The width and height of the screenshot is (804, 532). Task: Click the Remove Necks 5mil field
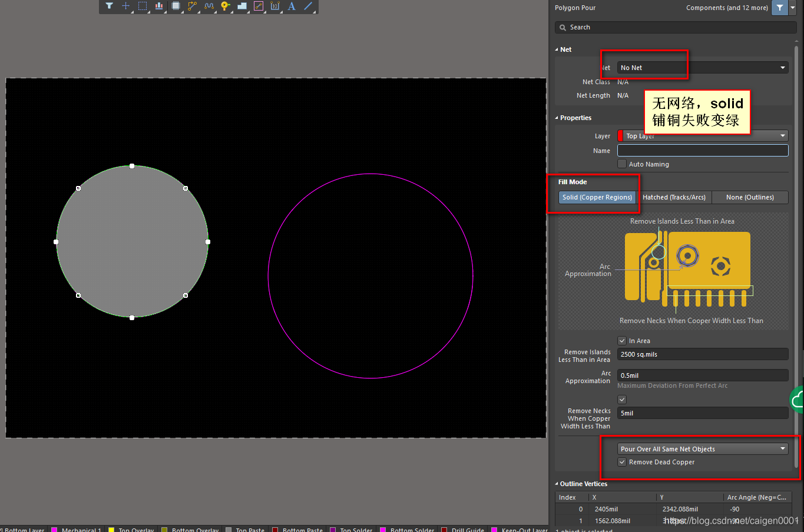point(703,413)
